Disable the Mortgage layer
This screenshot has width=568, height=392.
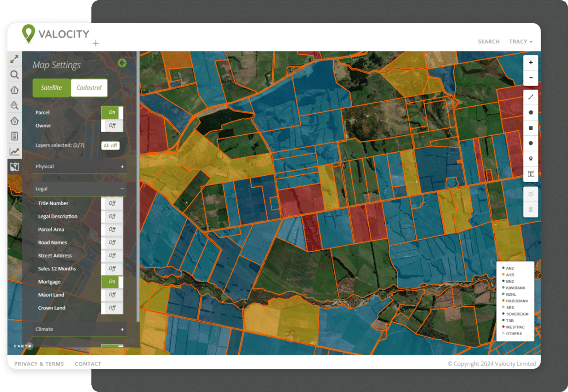point(111,281)
